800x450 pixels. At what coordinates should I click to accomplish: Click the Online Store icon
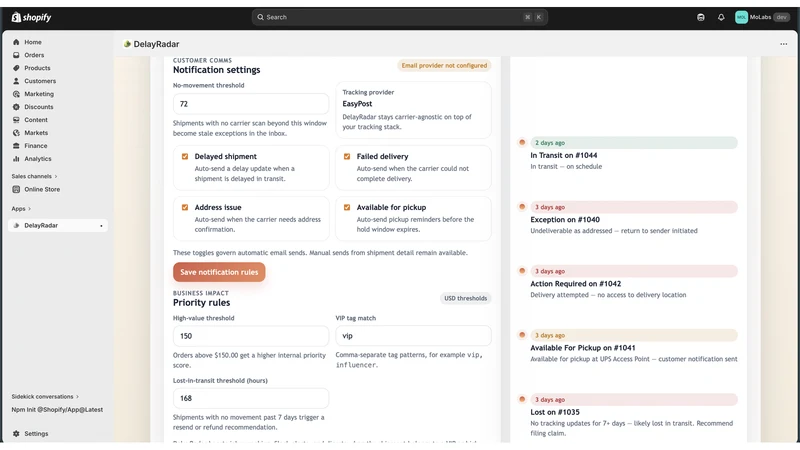click(16, 189)
